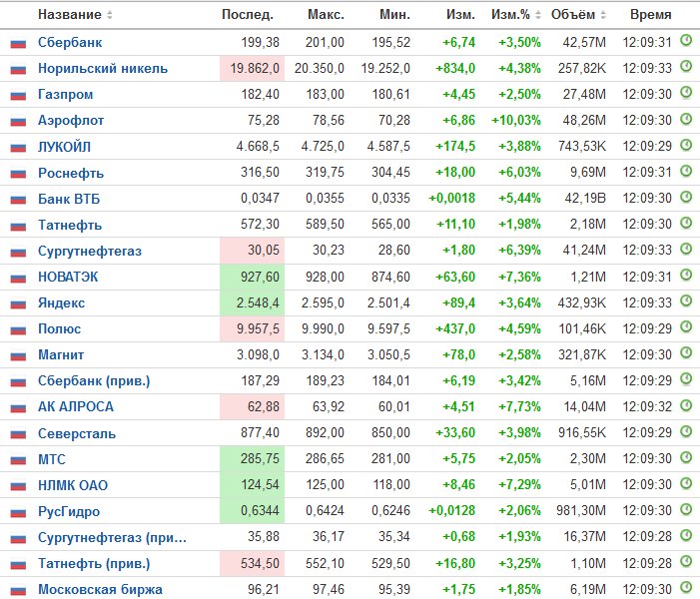Image resolution: width=700 pixels, height=599 pixels.
Task: Click the clock icon in Сбербанк row
Action: click(x=686, y=41)
